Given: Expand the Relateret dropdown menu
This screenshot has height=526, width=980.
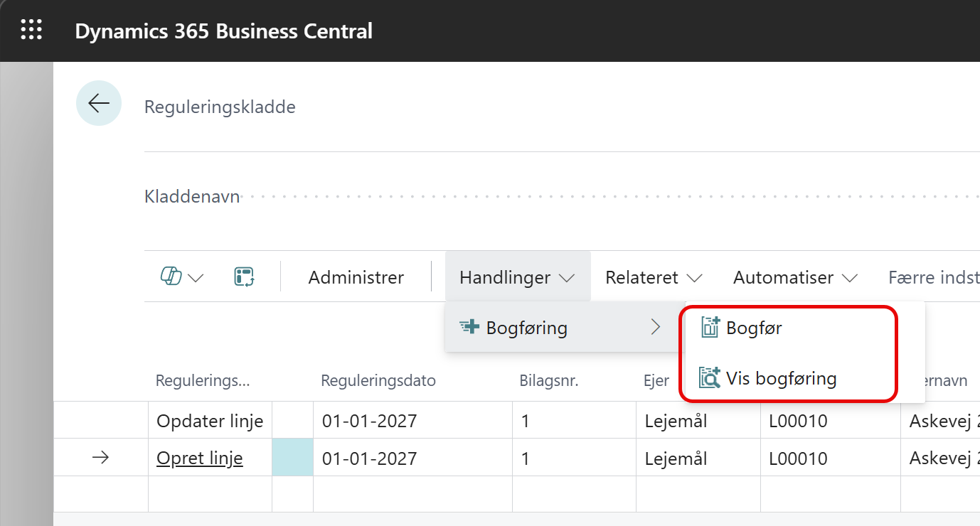Looking at the screenshot, I should (654, 277).
